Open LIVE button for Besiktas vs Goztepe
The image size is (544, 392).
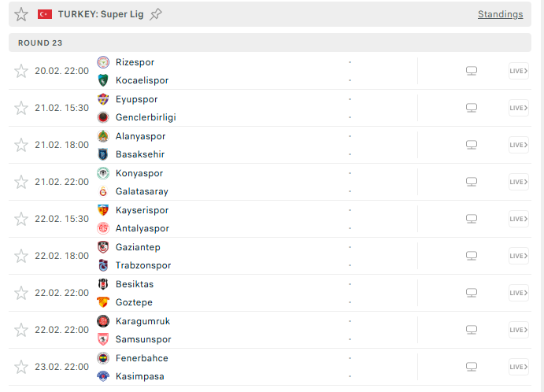518,293
